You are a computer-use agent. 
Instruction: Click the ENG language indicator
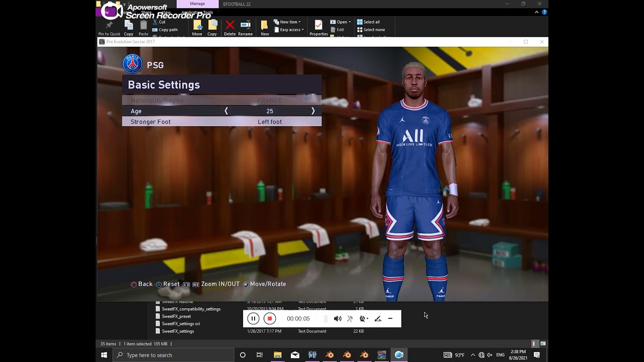tap(500, 355)
